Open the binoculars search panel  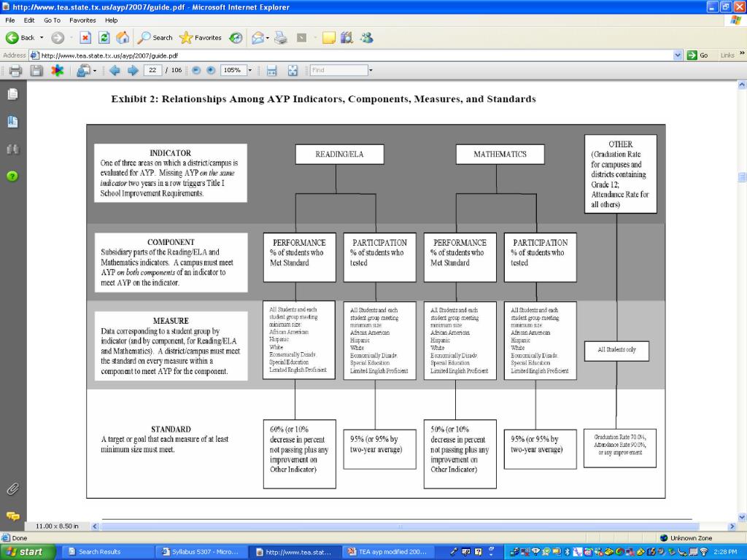coord(13,149)
